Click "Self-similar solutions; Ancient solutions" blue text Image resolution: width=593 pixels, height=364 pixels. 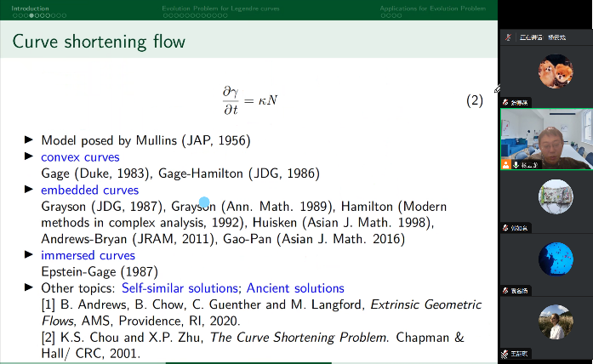[x=233, y=288]
